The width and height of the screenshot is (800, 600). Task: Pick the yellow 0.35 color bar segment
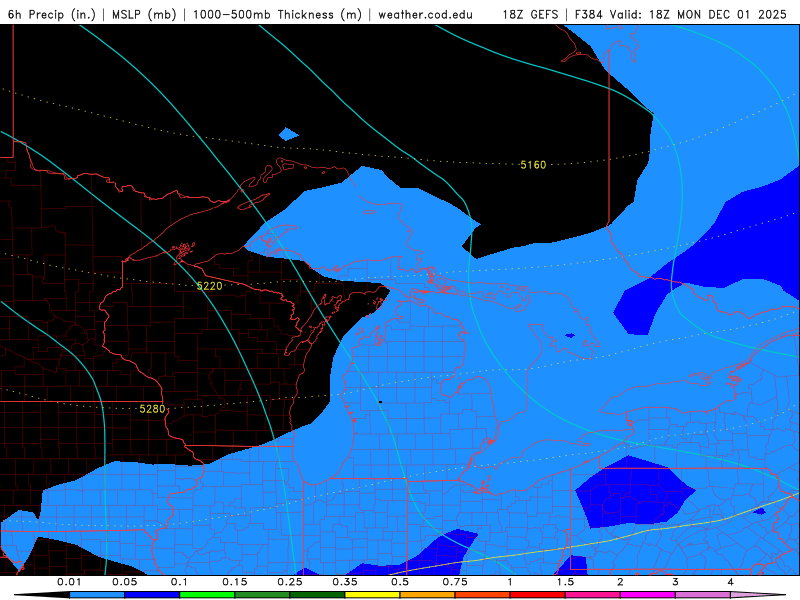click(372, 595)
